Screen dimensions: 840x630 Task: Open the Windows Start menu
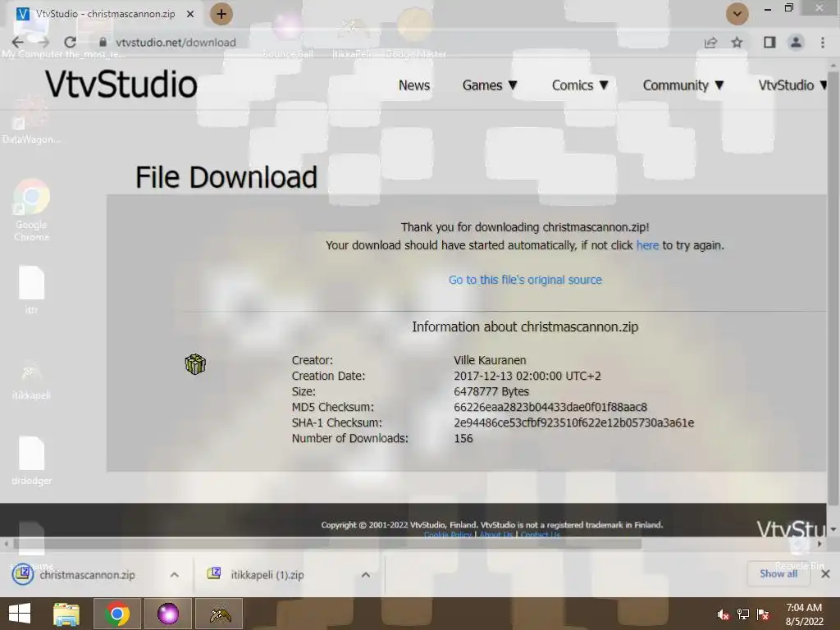(20, 614)
